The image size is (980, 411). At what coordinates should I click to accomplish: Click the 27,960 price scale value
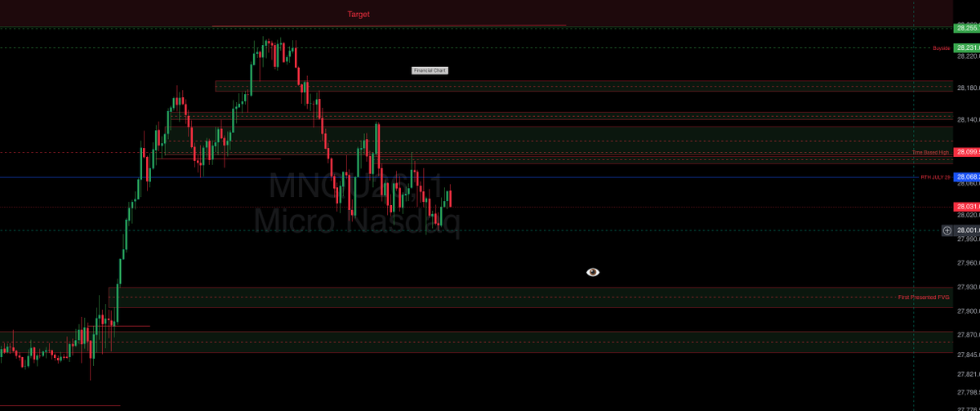coord(969,263)
